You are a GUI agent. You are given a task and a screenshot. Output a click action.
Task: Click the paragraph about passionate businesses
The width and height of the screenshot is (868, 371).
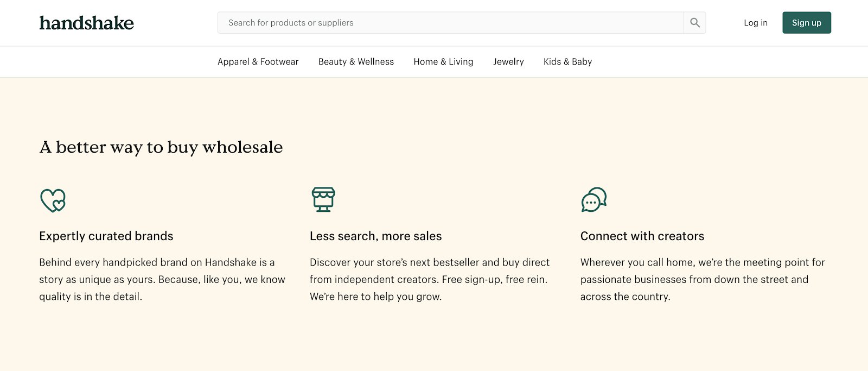[702, 279]
